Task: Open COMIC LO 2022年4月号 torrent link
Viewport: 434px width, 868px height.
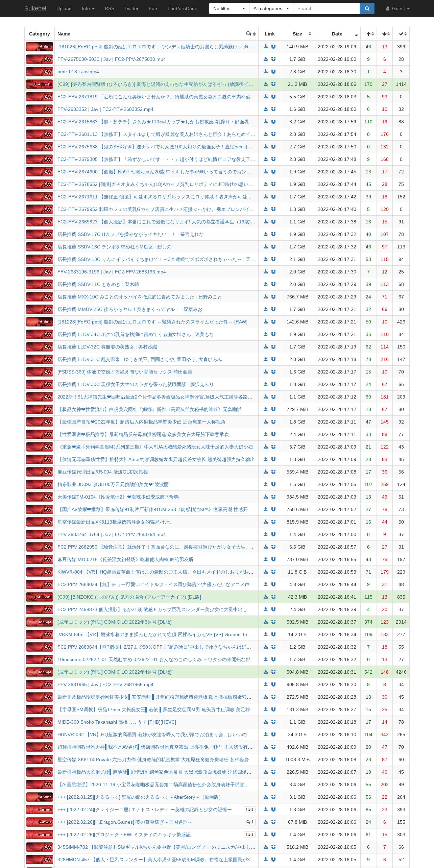Action: tap(115, 672)
